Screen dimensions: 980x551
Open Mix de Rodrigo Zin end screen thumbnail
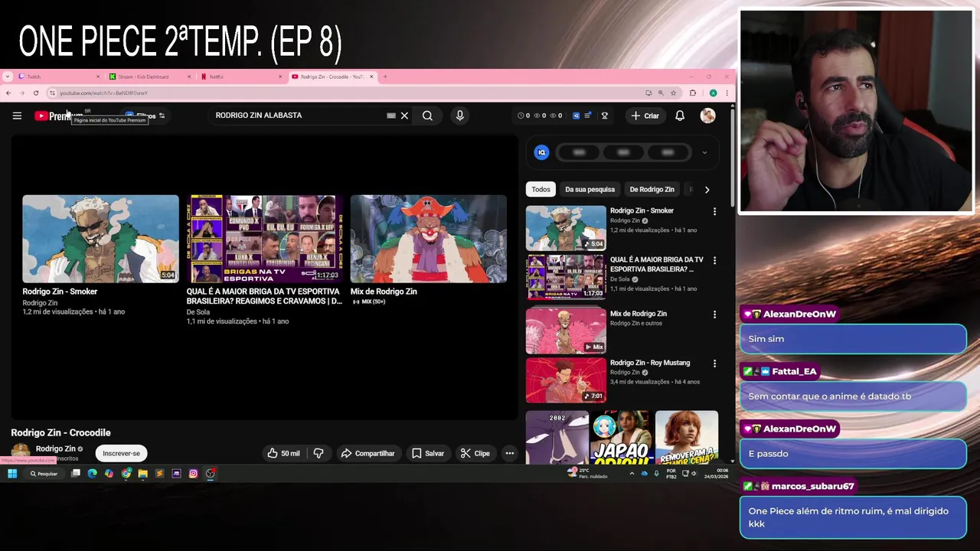coord(428,239)
